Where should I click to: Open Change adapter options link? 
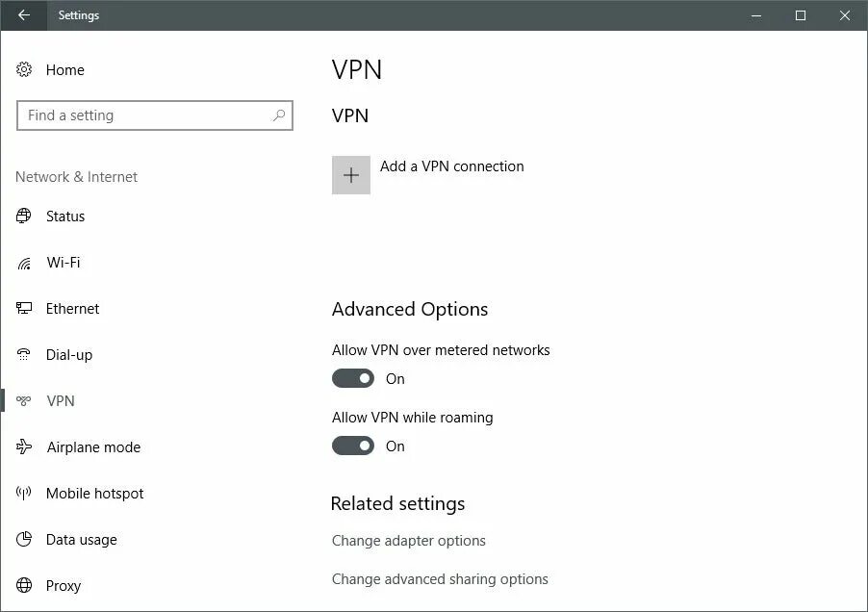409,541
